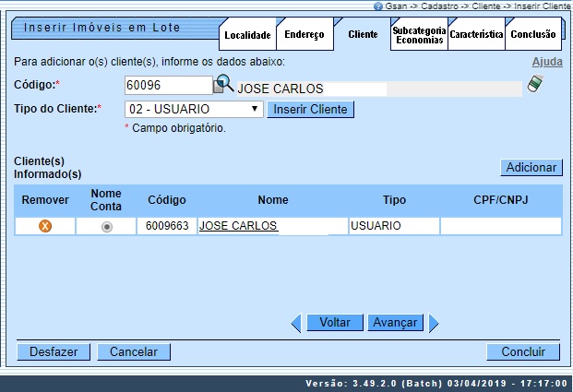Image resolution: width=573 pixels, height=392 pixels.
Task: Remove JOSE CARLOS with orange X icon
Action: pyautogui.click(x=45, y=226)
